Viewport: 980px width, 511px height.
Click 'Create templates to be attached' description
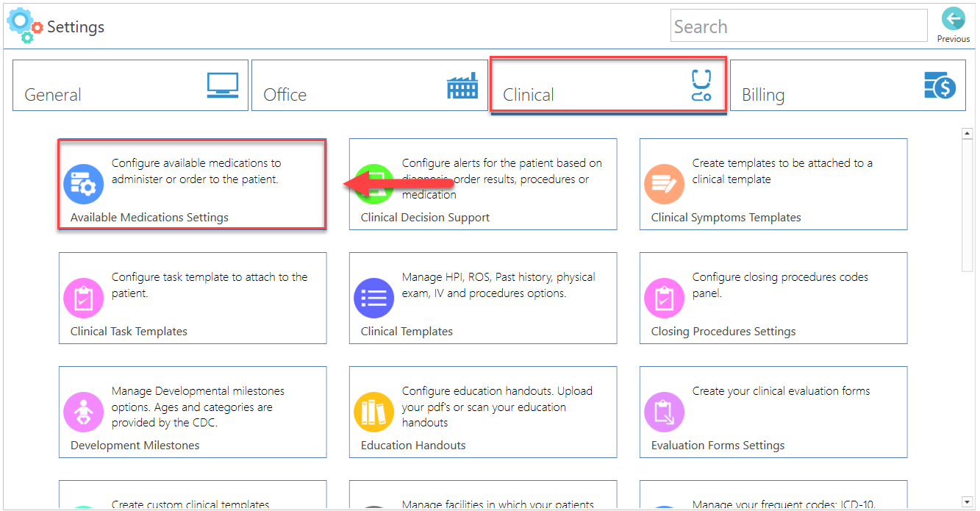[x=782, y=171]
